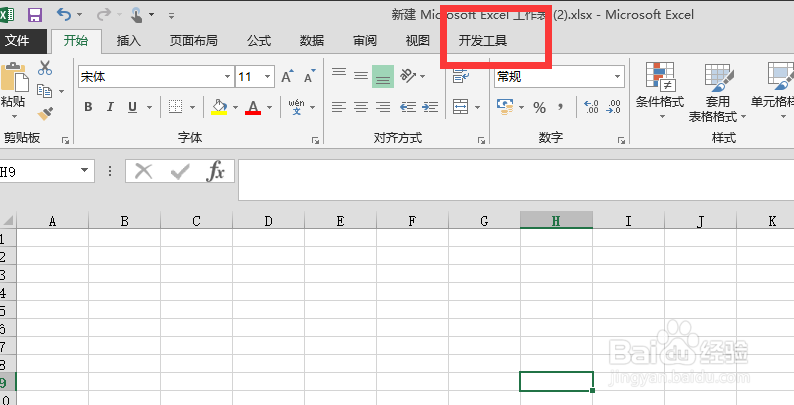Click the 套用表格格式 button
This screenshot has height=405, width=794.
718,92
